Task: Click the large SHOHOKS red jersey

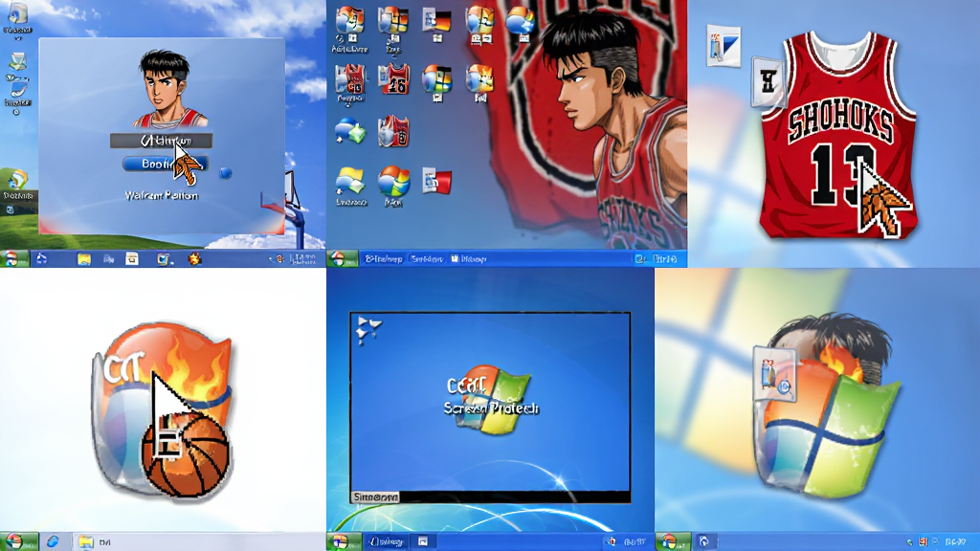Action: [838, 134]
